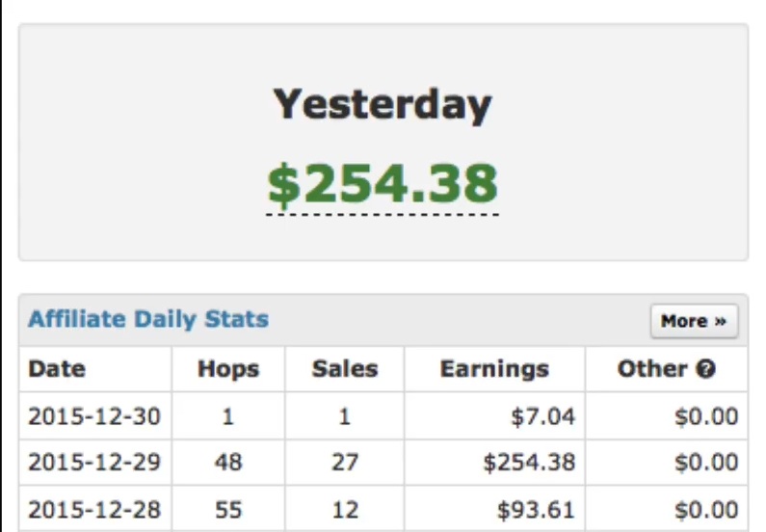Click the Affiliate Daily Stats heading link
Screen dimensions: 766x532
148,319
